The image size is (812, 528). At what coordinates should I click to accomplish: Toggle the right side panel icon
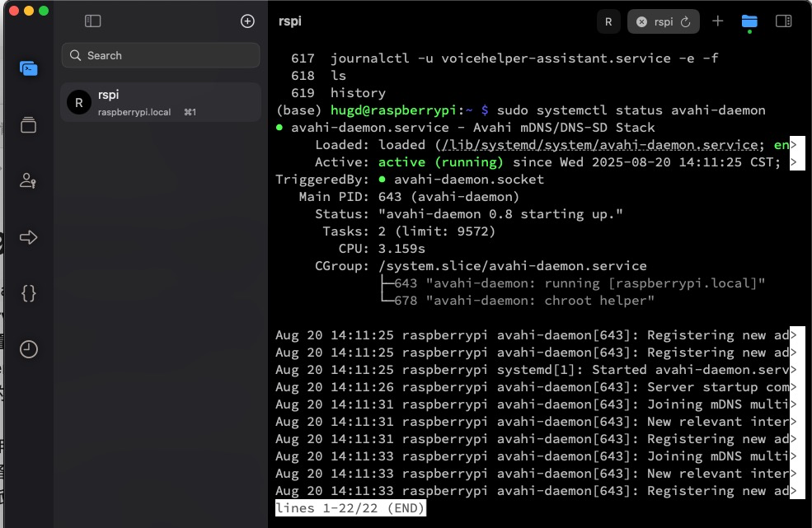[783, 21]
